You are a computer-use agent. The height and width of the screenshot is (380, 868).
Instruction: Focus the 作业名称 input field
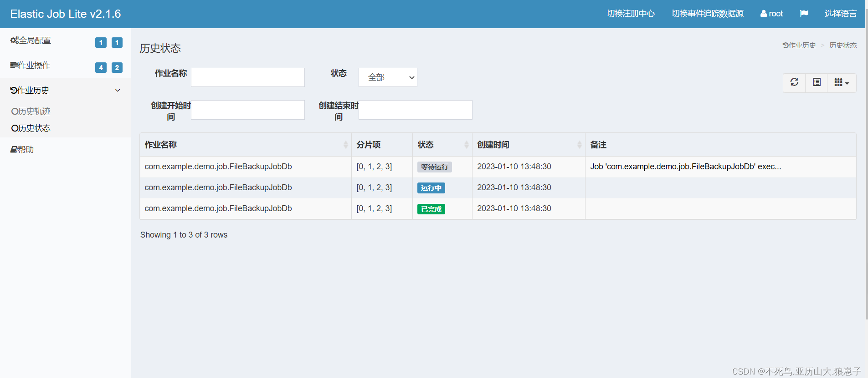248,77
